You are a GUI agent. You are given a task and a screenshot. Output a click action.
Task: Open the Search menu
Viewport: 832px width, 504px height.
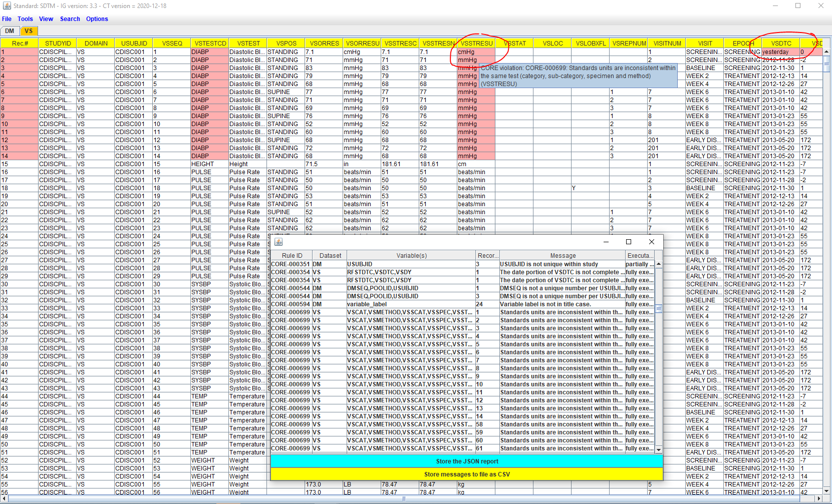pyautogui.click(x=70, y=19)
